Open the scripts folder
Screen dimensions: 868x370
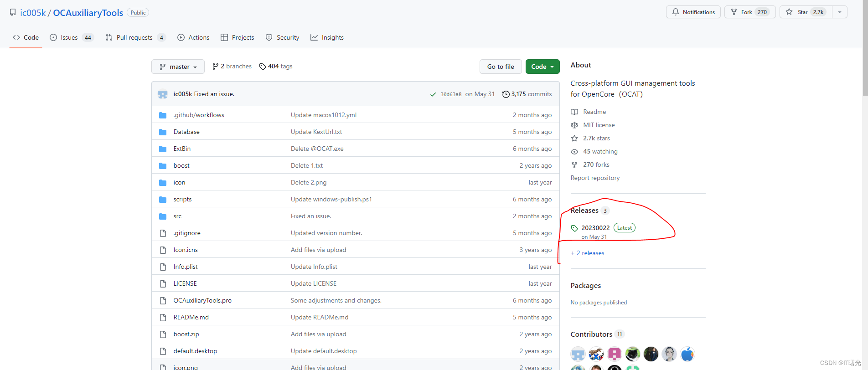coord(182,199)
